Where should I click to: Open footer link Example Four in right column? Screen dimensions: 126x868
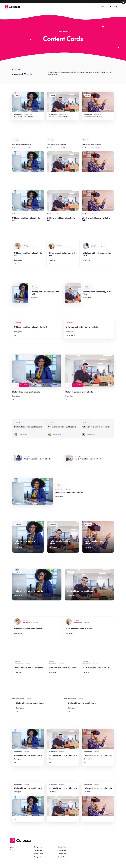[62, 857]
